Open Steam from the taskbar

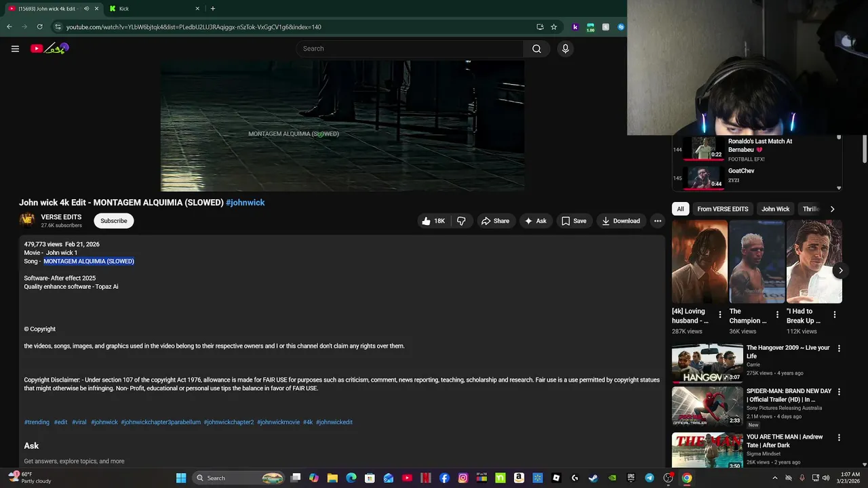click(x=593, y=478)
